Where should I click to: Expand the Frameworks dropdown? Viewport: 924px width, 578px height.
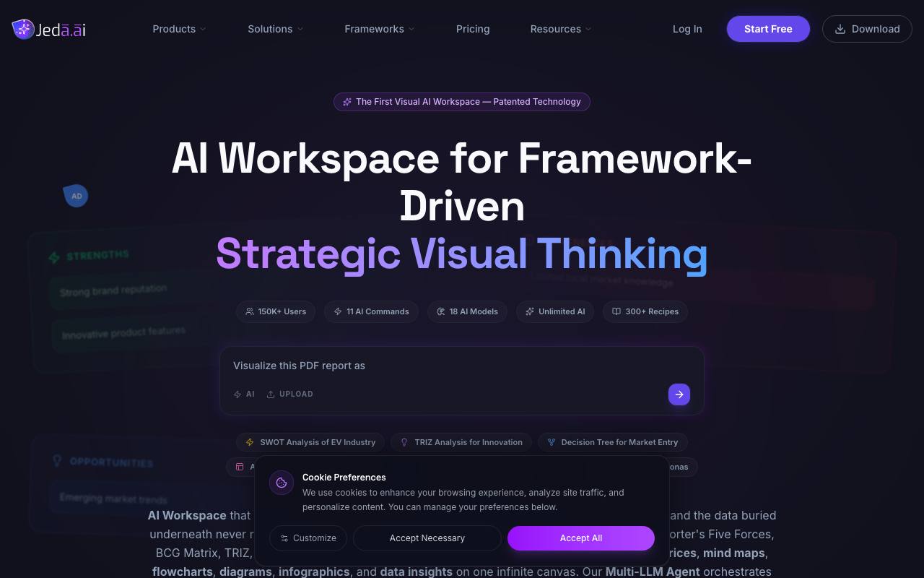pos(379,29)
